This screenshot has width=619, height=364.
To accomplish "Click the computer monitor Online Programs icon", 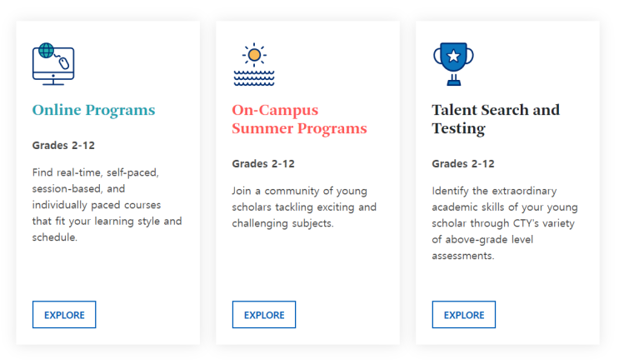I will (x=53, y=64).
